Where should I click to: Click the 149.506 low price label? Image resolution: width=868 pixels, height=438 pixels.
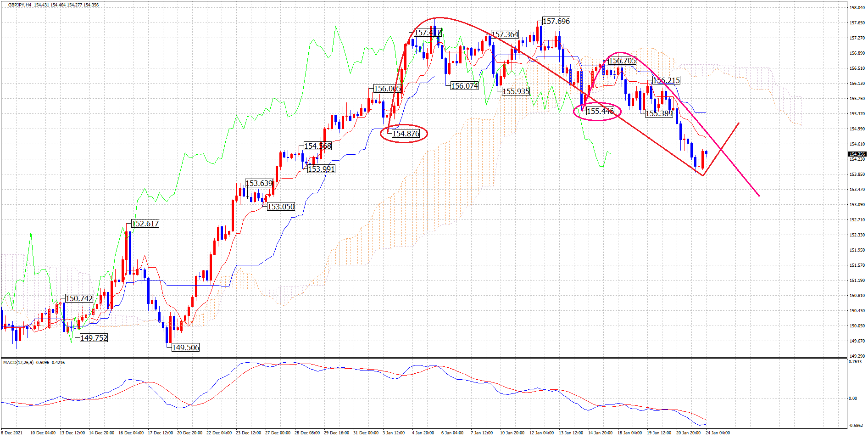185,348
